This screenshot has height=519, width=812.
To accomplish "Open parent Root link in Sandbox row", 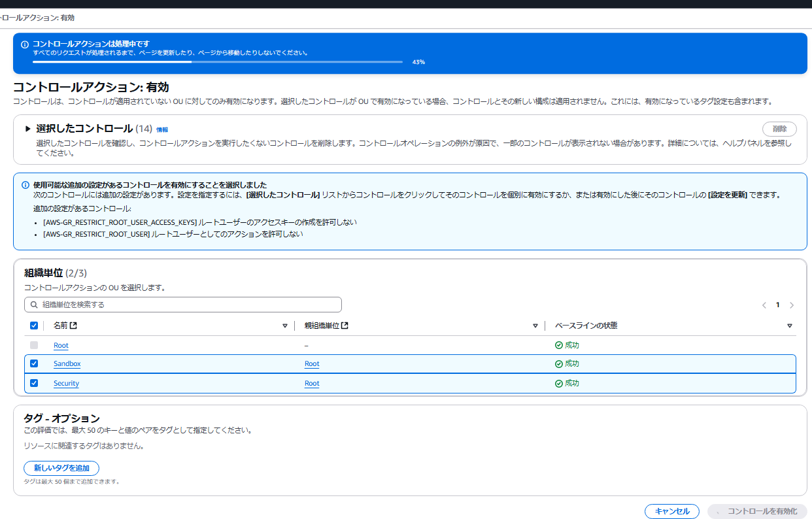I will click(x=312, y=363).
